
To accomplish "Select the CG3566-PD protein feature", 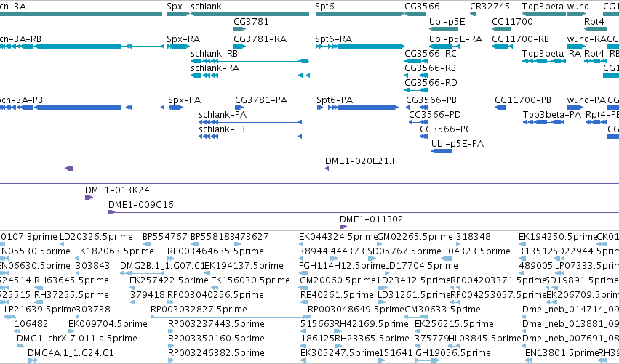I will click(418, 122).
